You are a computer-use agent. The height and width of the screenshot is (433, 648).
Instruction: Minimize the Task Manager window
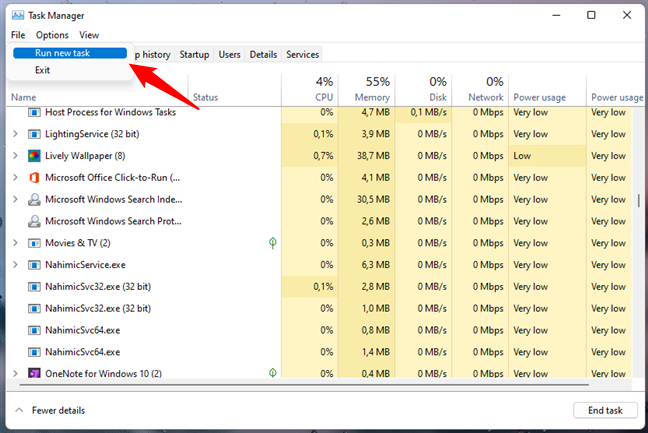(x=556, y=15)
